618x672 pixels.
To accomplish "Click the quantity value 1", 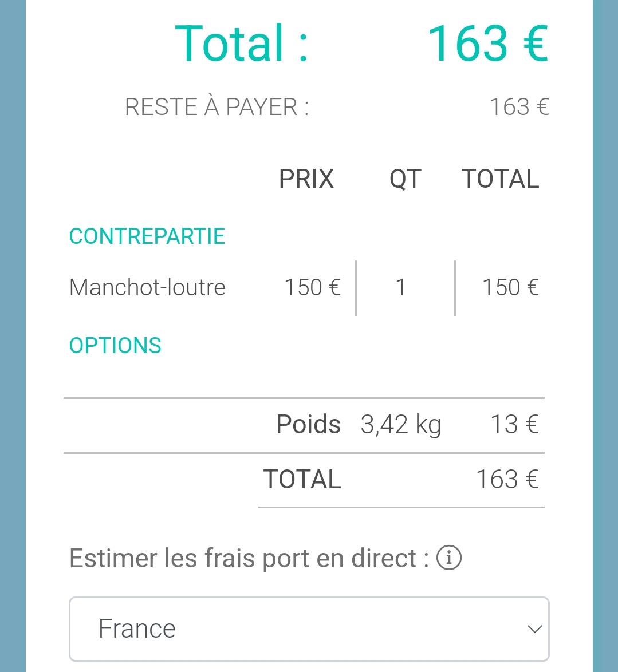I will click(401, 287).
